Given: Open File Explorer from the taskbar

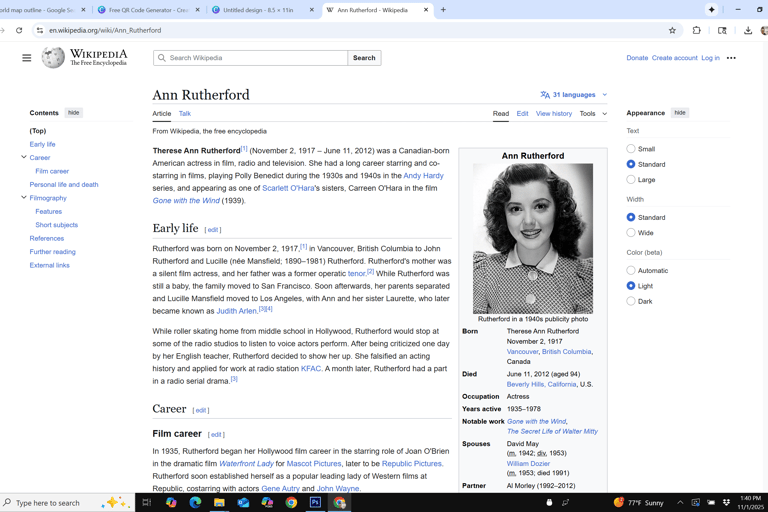Looking at the screenshot, I should pos(219,502).
